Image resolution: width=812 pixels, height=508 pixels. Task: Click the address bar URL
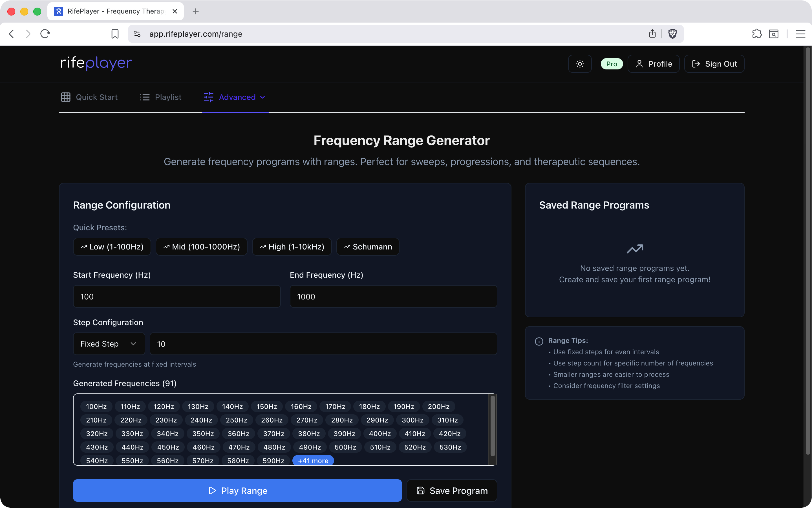[x=196, y=34]
